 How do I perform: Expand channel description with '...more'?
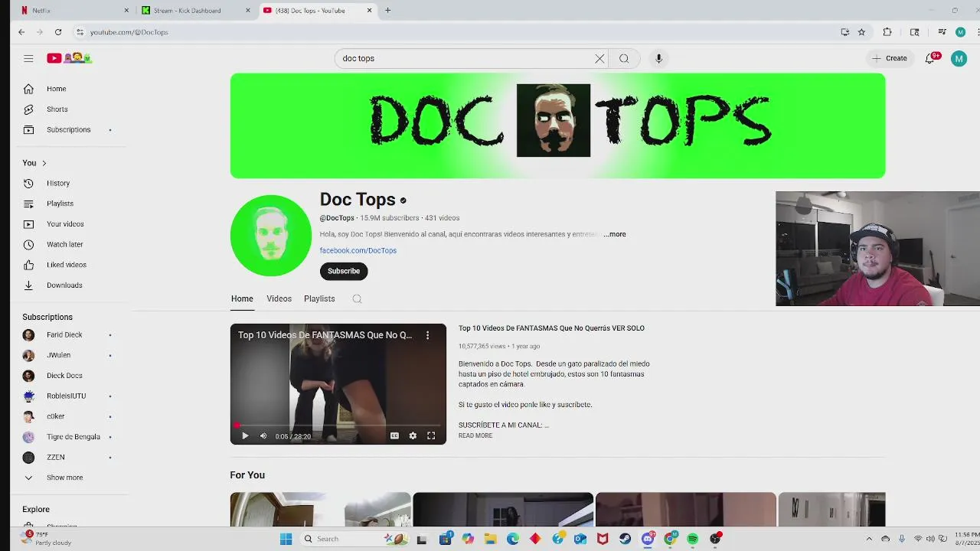(615, 234)
